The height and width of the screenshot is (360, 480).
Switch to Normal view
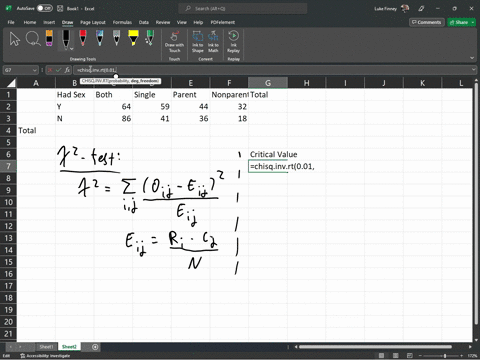(381, 356)
